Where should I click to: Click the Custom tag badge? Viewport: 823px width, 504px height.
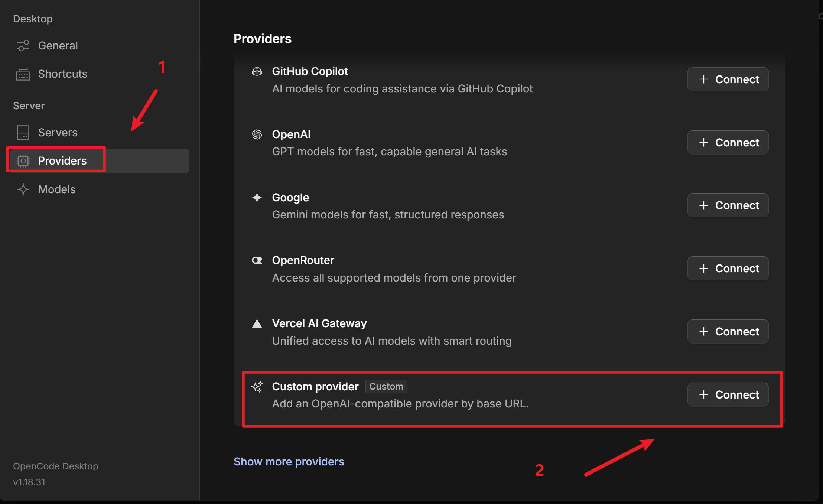coord(386,386)
